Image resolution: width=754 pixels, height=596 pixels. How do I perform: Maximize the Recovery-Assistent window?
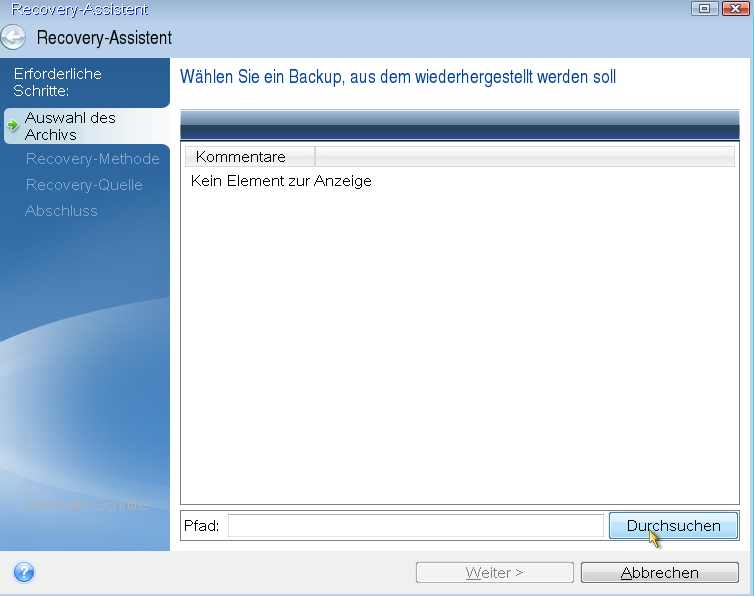[x=705, y=8]
